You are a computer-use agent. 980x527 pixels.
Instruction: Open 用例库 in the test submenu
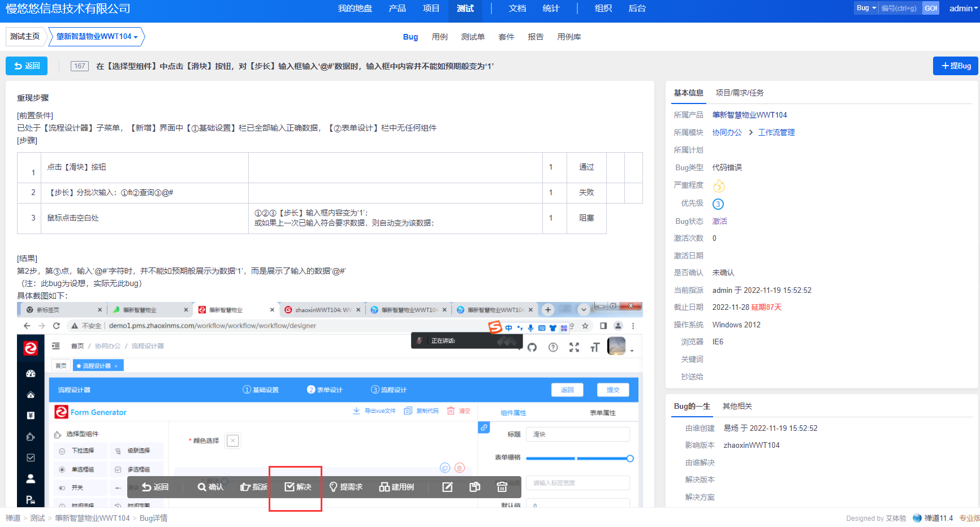coord(568,37)
